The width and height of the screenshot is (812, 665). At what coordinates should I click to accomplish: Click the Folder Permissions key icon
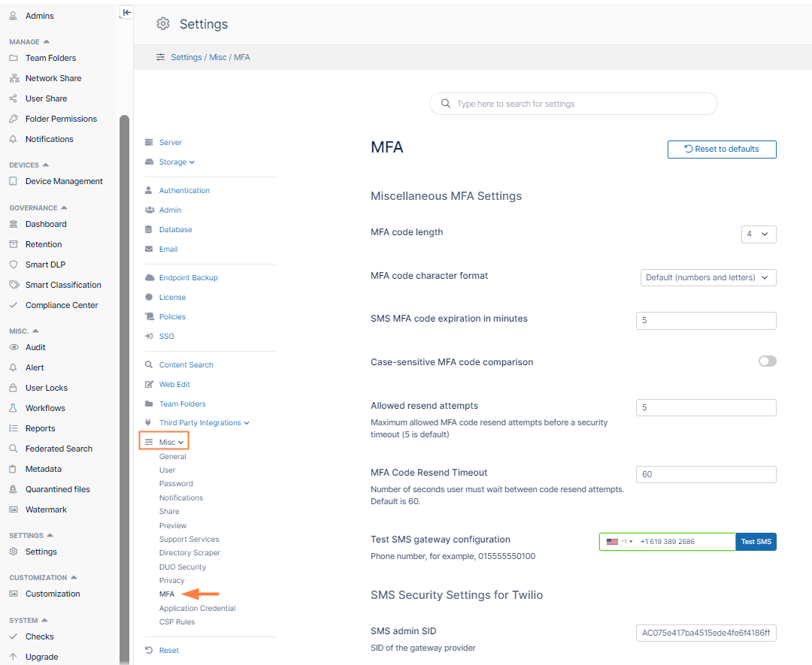(14, 119)
